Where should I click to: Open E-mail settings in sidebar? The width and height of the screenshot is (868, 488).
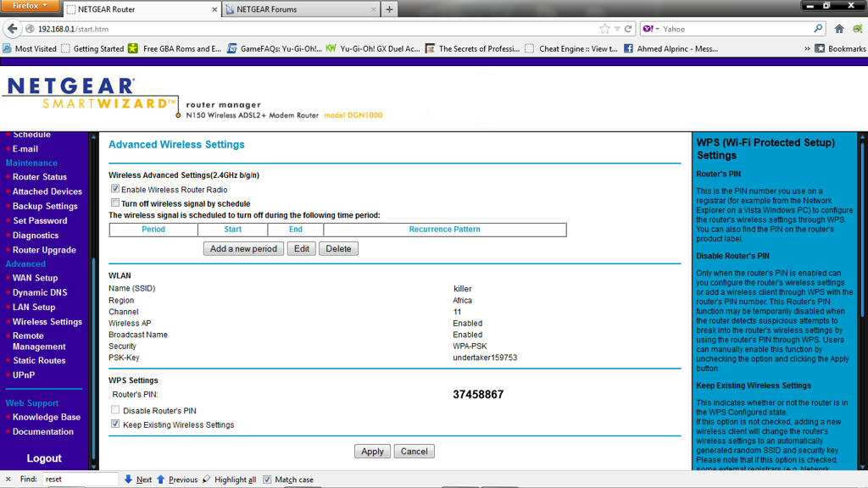coord(25,149)
